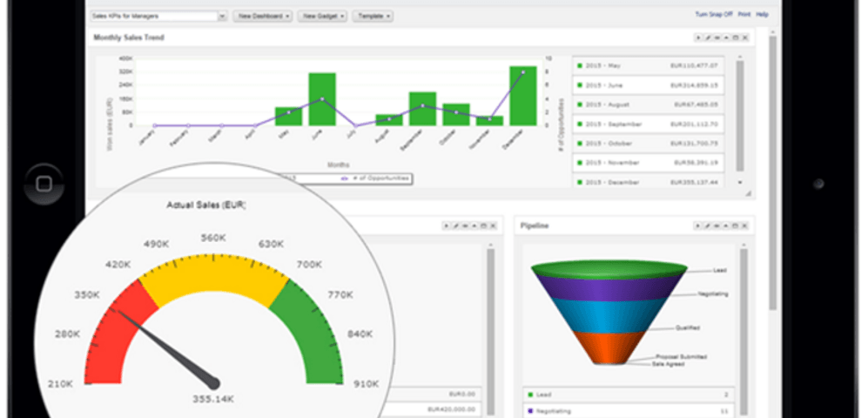Remove the Monthly Sales Trend gadget with X icon
Screen dimensions: 868x418
pyautogui.click(x=745, y=37)
